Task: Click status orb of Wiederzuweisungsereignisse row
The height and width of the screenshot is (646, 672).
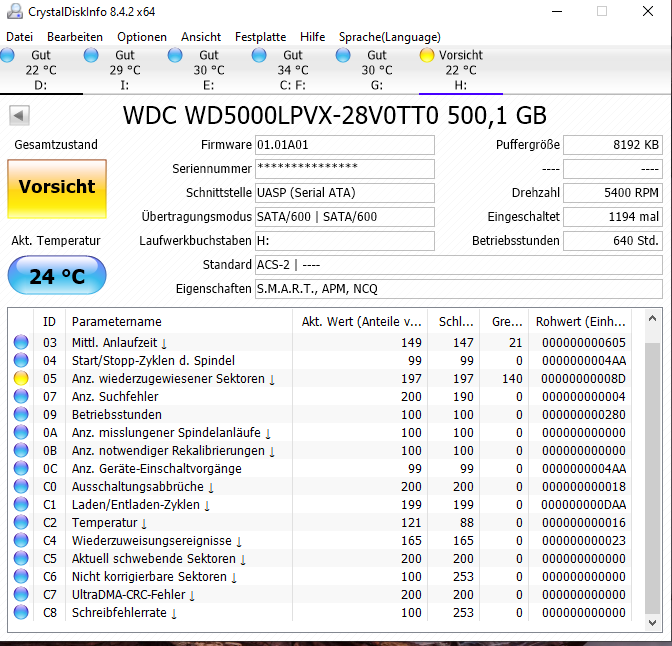Action: point(21,540)
